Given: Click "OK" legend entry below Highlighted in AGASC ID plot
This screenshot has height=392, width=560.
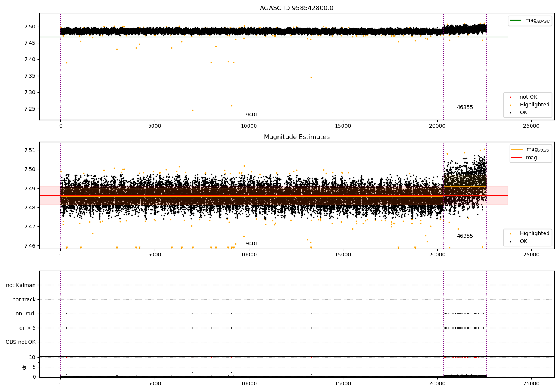Looking at the screenshot, I should [x=523, y=113].
